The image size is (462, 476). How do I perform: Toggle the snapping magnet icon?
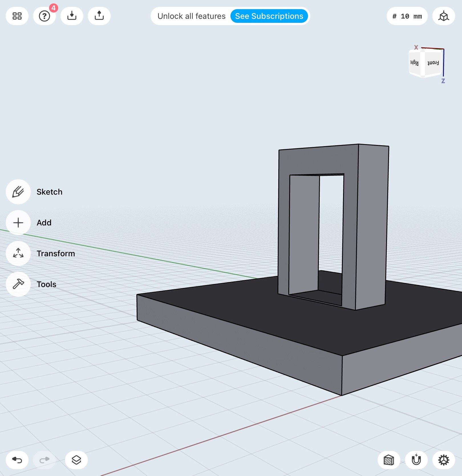416,460
